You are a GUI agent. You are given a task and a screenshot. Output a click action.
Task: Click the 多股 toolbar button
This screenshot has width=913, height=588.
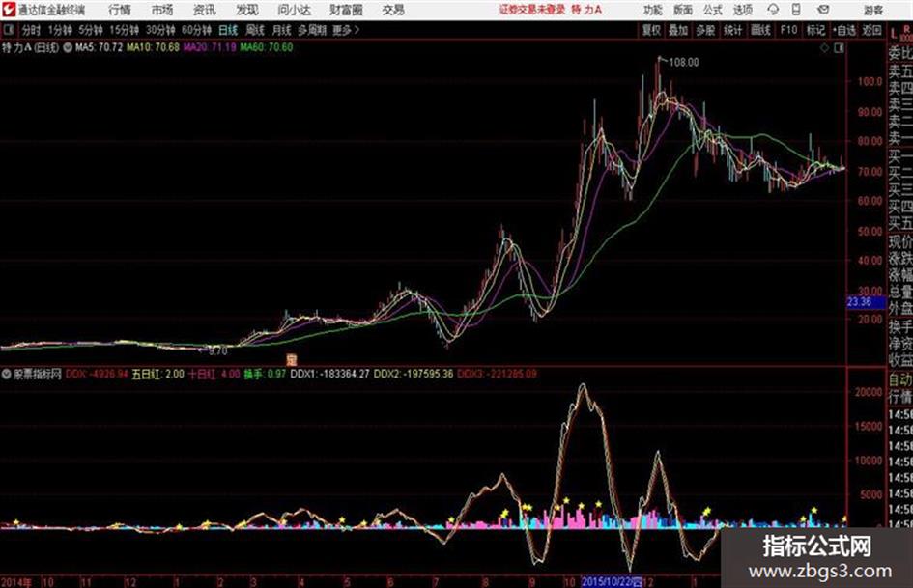coord(705,30)
